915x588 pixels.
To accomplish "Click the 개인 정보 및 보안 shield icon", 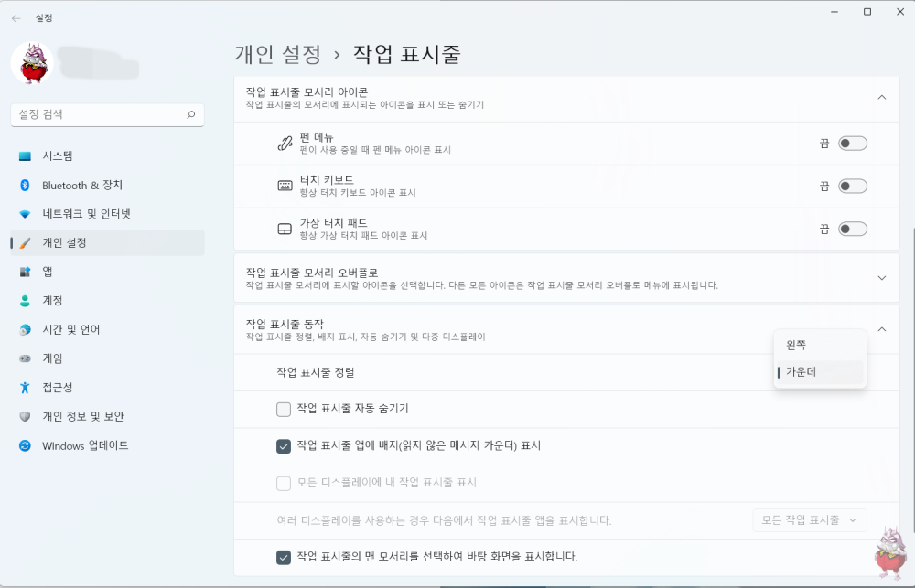I will [x=25, y=416].
